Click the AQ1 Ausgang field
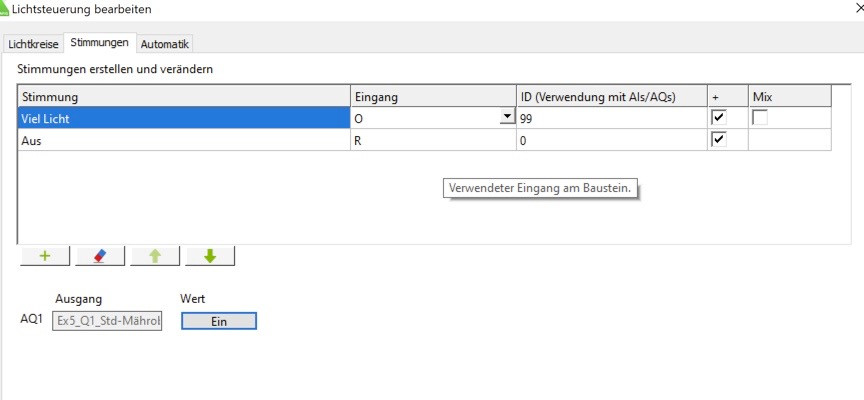 (108, 321)
